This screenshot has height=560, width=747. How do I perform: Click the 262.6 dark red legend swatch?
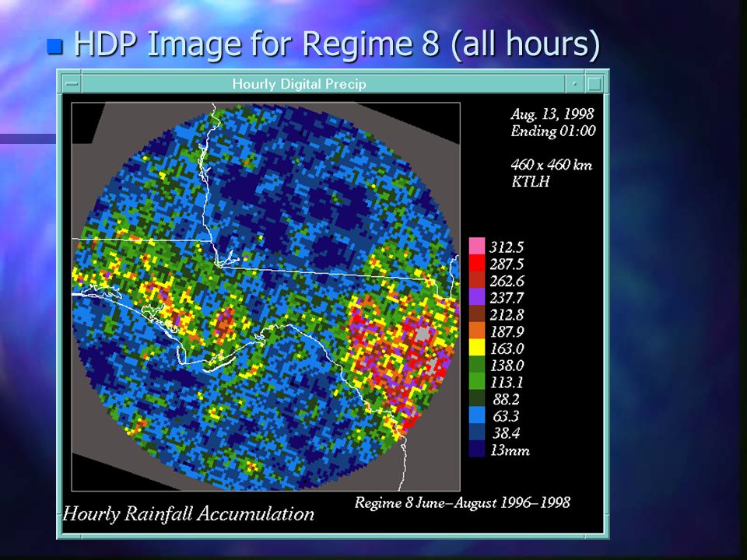477,280
